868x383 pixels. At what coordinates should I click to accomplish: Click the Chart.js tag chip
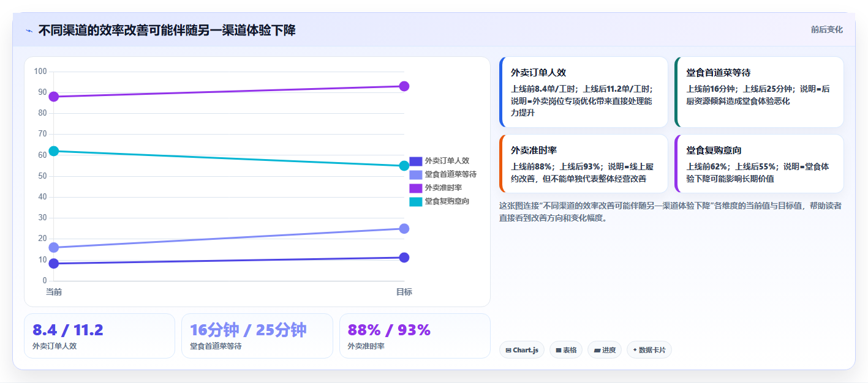click(x=522, y=350)
